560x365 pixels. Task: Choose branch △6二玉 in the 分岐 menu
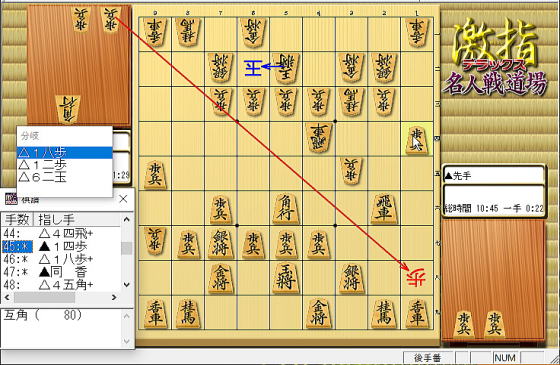[x=65, y=177]
